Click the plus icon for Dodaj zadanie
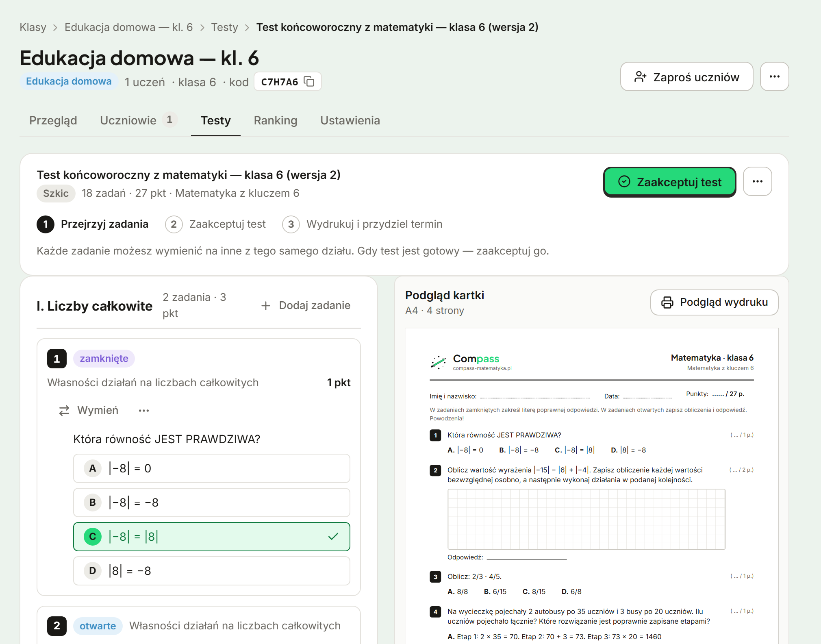Viewport: 821px width, 644px height. pos(266,306)
